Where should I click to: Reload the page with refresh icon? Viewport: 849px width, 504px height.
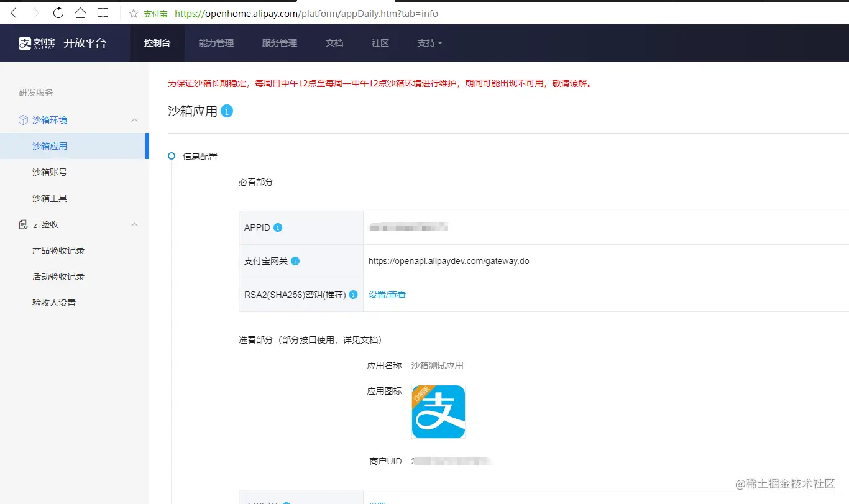[x=58, y=12]
